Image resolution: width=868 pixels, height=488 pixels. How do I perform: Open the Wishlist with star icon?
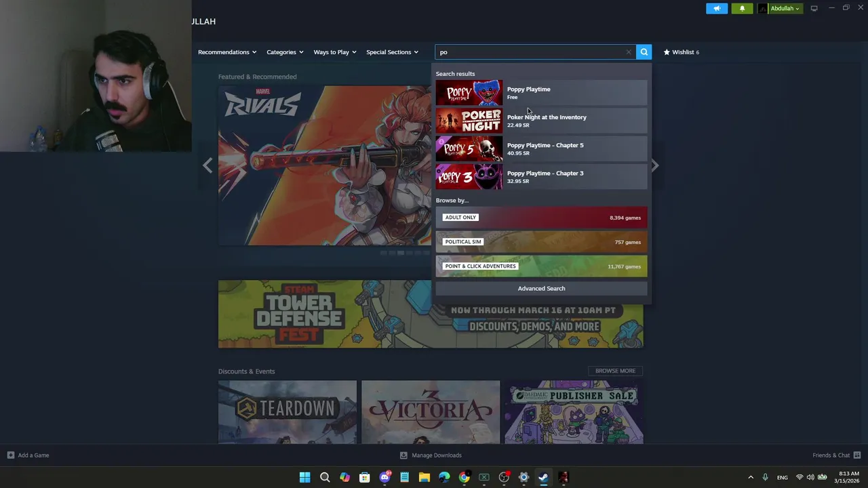tap(682, 52)
